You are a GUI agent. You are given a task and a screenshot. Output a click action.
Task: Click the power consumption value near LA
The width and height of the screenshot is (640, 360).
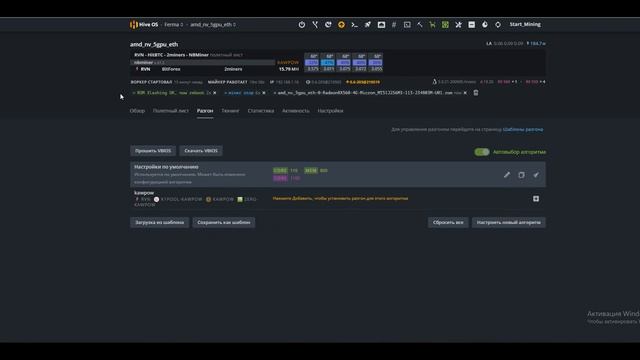coord(536,43)
